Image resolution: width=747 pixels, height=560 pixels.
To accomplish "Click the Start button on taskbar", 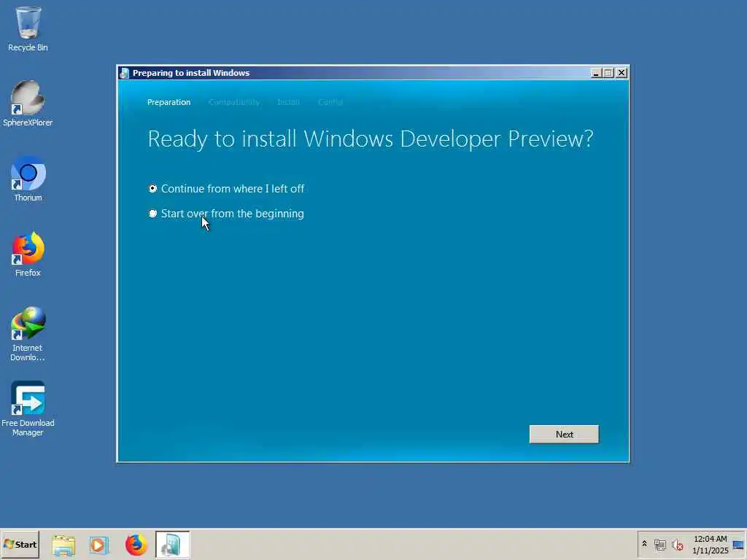I will point(20,544).
